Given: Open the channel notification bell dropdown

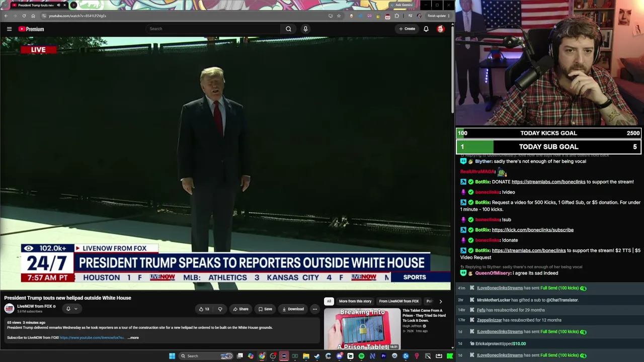Looking at the screenshot, I should tap(71, 309).
